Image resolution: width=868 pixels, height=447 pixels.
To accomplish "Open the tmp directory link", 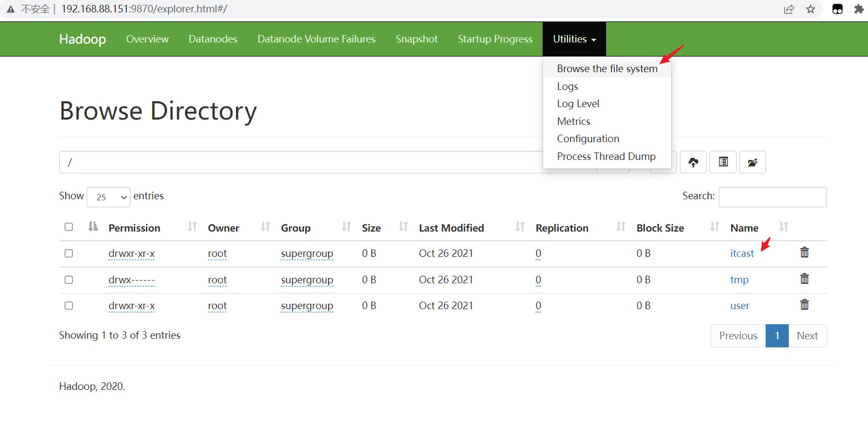I will click(739, 280).
